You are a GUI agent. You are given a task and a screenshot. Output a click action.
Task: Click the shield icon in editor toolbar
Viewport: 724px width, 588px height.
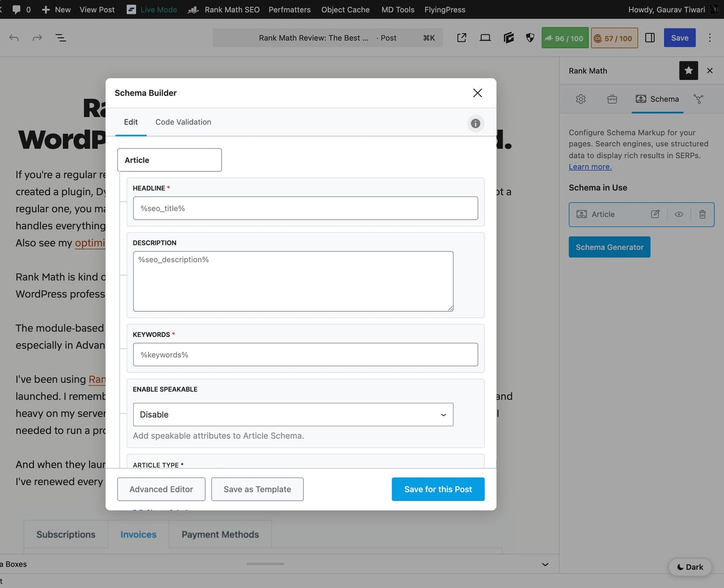530,38
